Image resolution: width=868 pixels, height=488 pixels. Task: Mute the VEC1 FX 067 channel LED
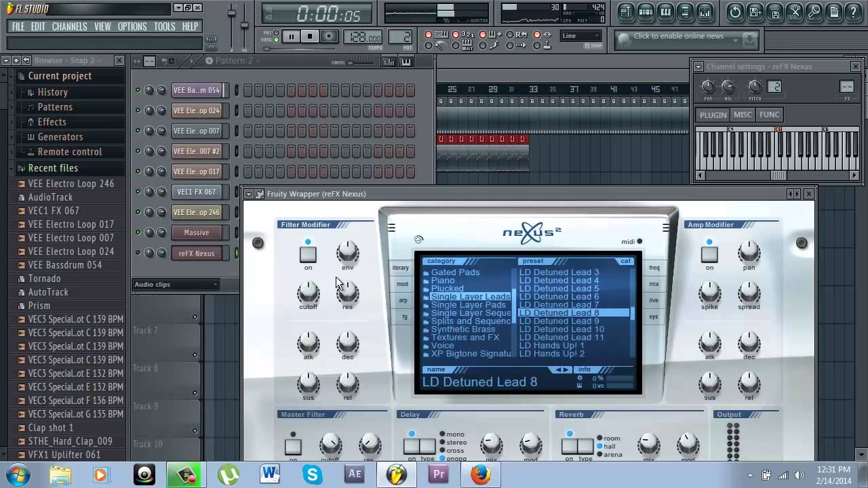(138, 192)
